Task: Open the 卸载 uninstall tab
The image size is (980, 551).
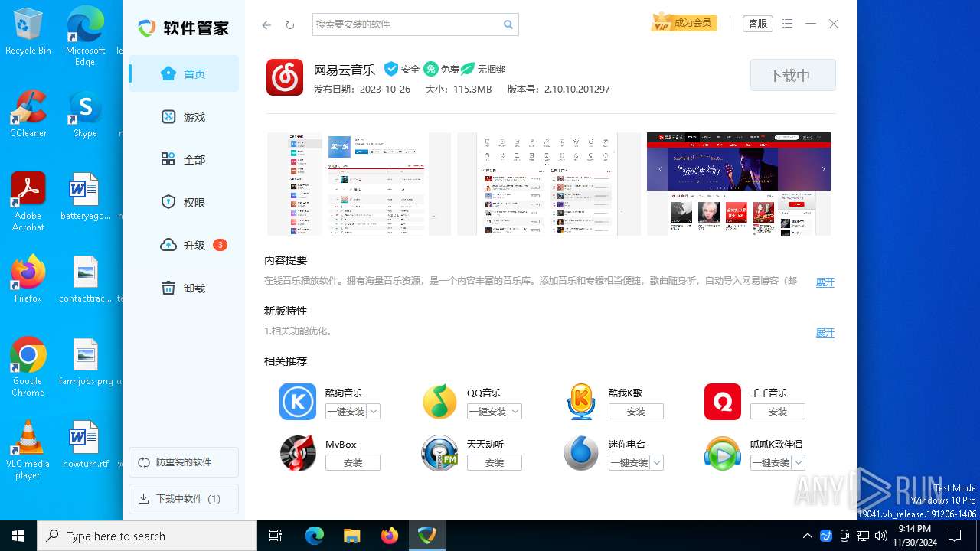Action: click(184, 289)
